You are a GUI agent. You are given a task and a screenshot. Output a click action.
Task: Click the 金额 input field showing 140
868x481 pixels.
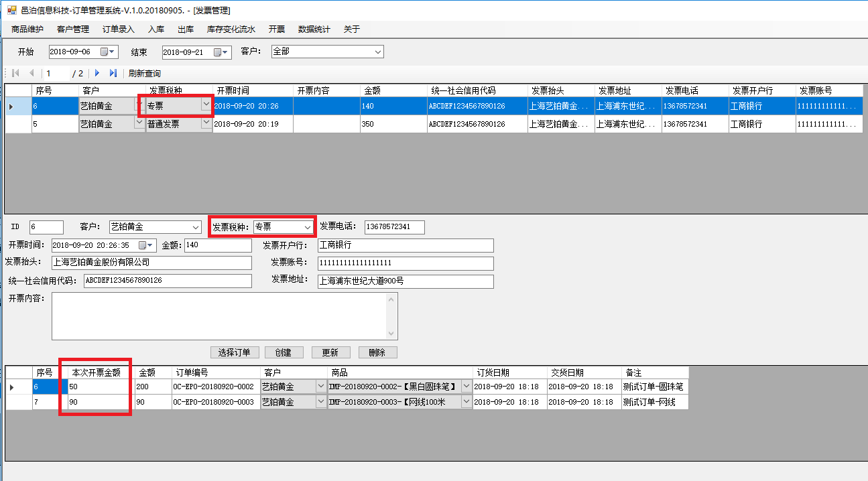coord(218,245)
